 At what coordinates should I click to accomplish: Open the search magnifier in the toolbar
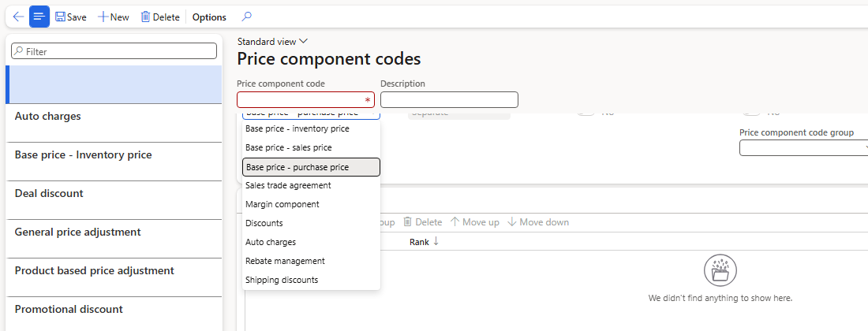point(247,17)
